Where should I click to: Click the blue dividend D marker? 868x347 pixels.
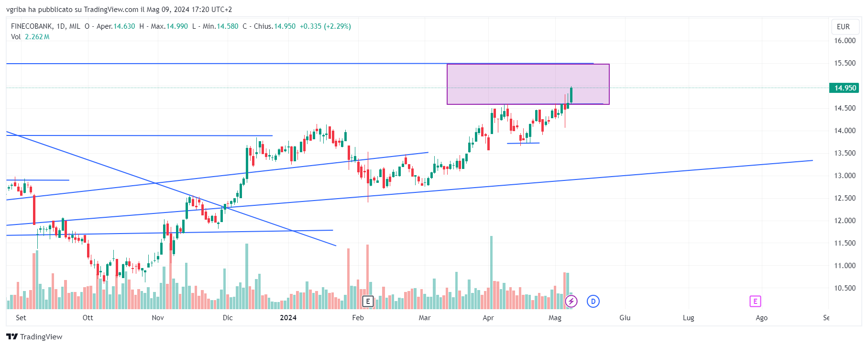coord(593,301)
